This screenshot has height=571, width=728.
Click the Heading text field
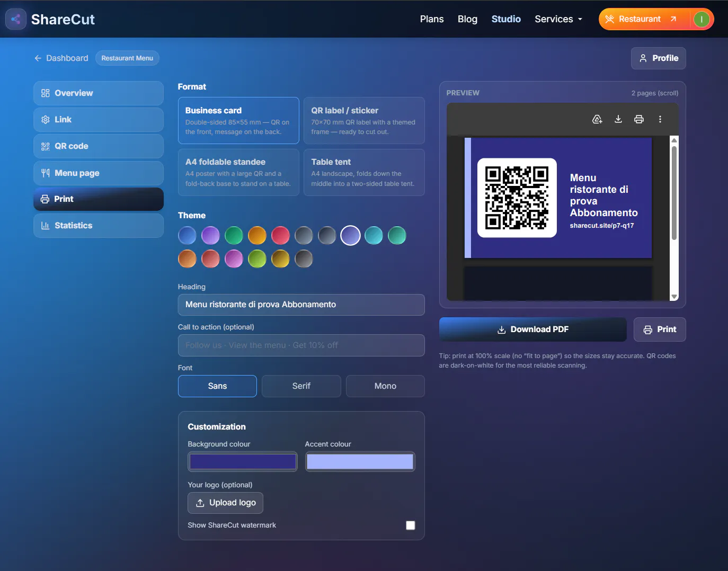click(301, 305)
